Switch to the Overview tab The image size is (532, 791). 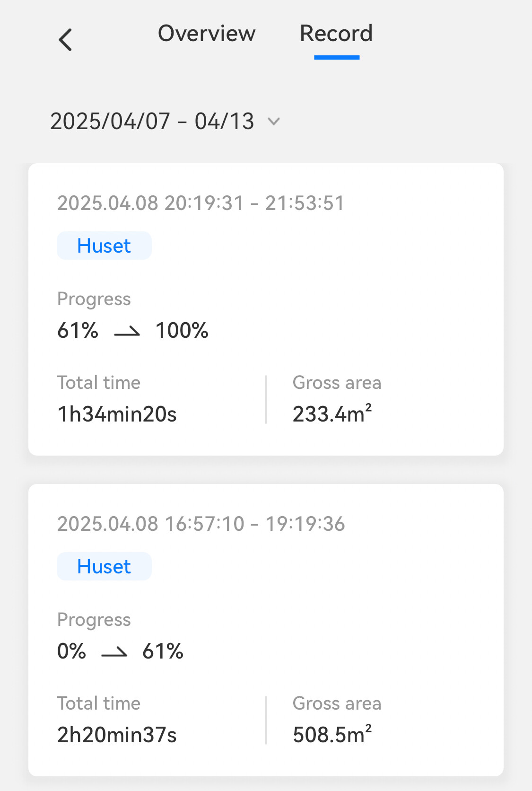coord(207,34)
